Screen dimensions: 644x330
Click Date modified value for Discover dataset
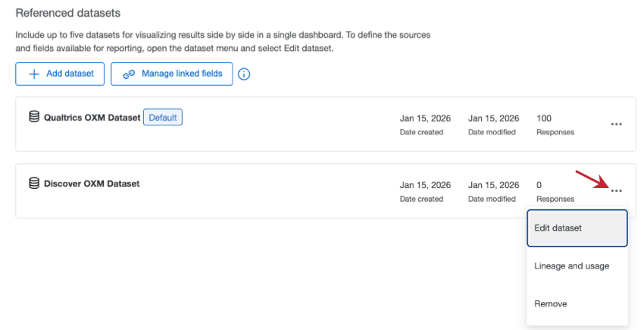coord(493,184)
